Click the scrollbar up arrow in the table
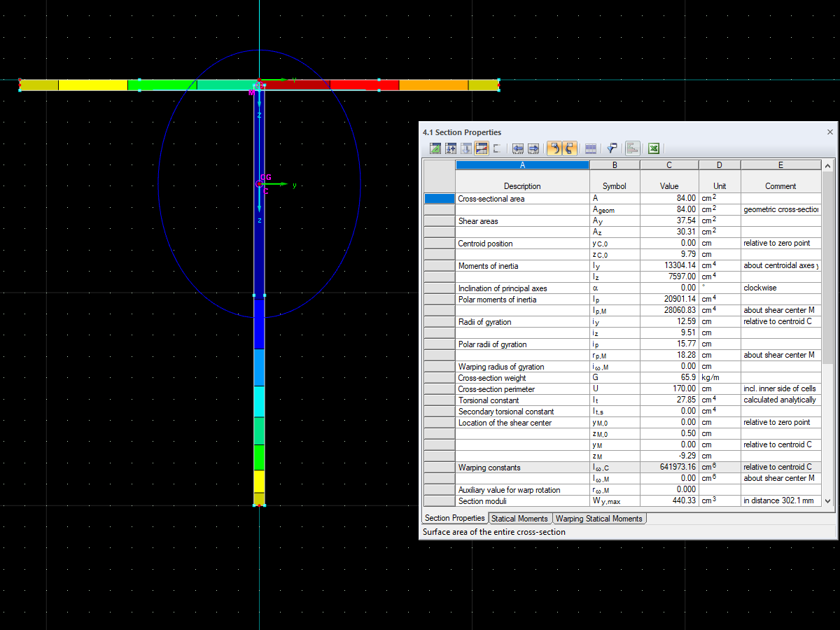The image size is (840, 630). tap(827, 165)
